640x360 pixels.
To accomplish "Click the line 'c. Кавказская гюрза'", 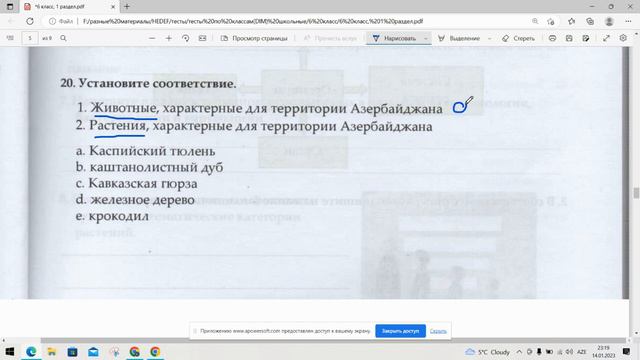I will (136, 183).
